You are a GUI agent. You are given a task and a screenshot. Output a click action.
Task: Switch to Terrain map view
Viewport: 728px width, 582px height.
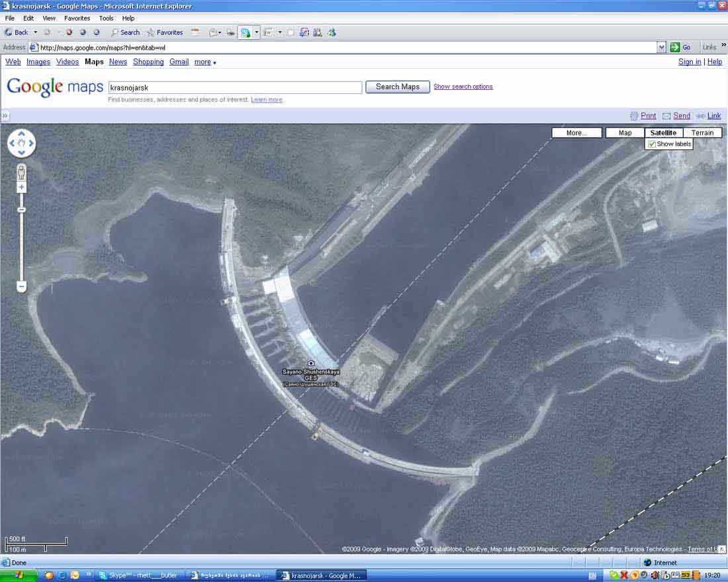[702, 133]
